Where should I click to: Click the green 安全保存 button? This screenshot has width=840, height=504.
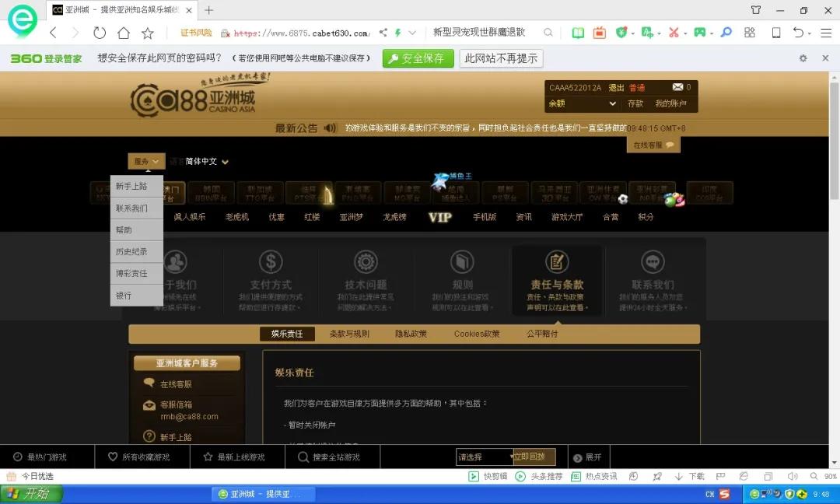(418, 58)
